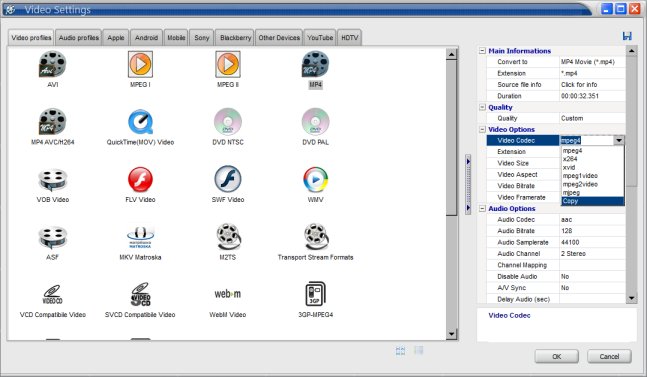Switch to the Other Devices tab
This screenshot has width=647, height=377.
pyautogui.click(x=279, y=38)
